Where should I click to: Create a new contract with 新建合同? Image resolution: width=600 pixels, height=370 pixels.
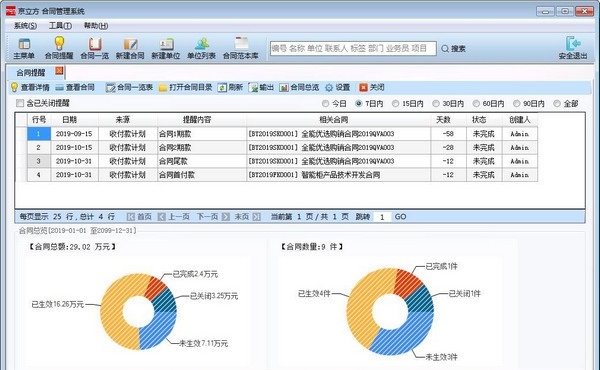pos(130,48)
